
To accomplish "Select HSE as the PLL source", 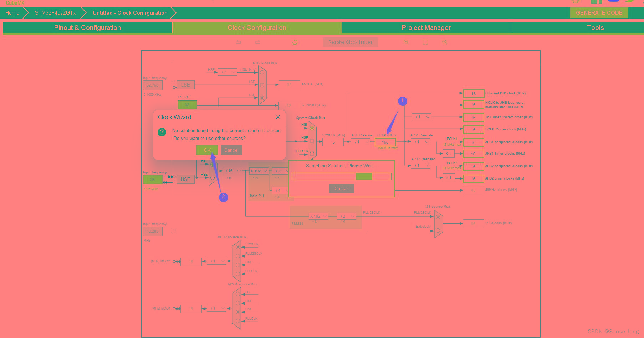I will (x=213, y=177).
